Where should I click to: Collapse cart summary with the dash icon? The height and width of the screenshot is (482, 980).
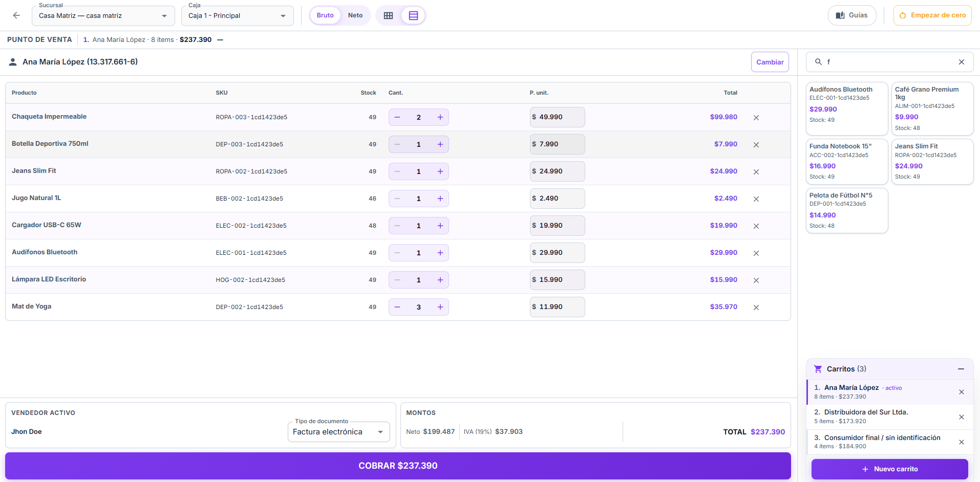pos(220,40)
